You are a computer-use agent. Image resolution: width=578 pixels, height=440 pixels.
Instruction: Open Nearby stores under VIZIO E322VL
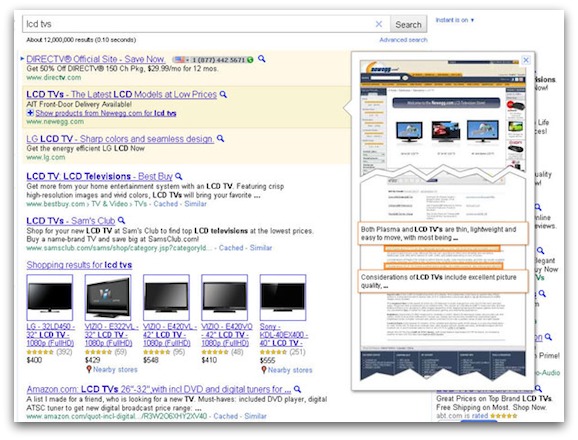pos(115,370)
